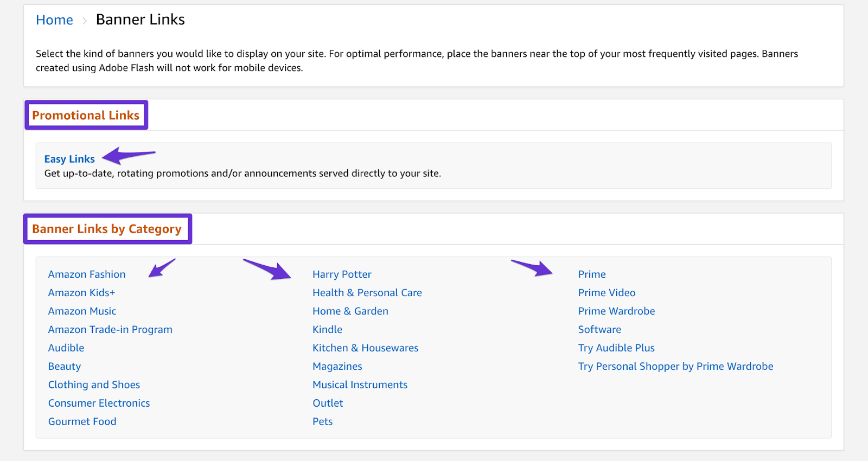Select the Amazon Music category
868x461 pixels.
tap(82, 311)
